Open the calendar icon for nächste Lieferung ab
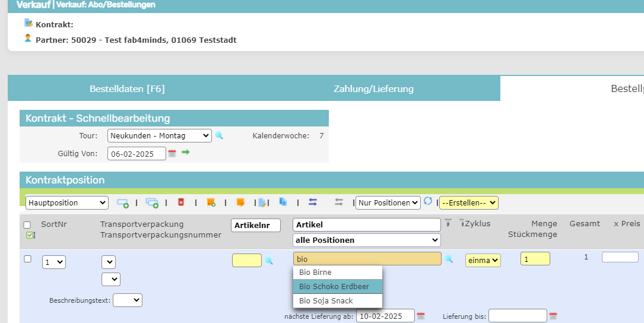 pos(421,316)
